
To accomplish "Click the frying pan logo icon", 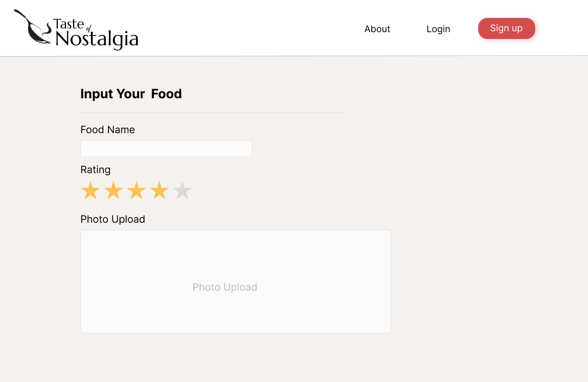I will pyautogui.click(x=32, y=27).
